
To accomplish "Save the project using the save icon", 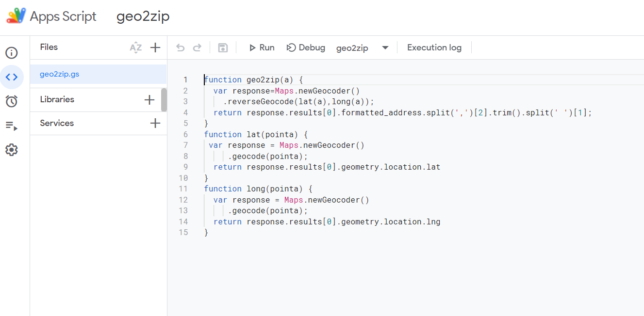I will coord(222,47).
